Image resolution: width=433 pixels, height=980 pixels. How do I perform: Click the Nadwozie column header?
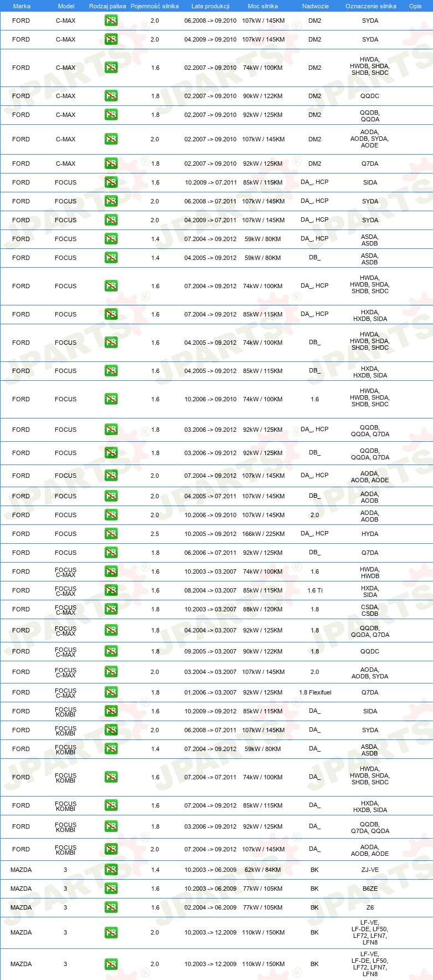click(316, 6)
